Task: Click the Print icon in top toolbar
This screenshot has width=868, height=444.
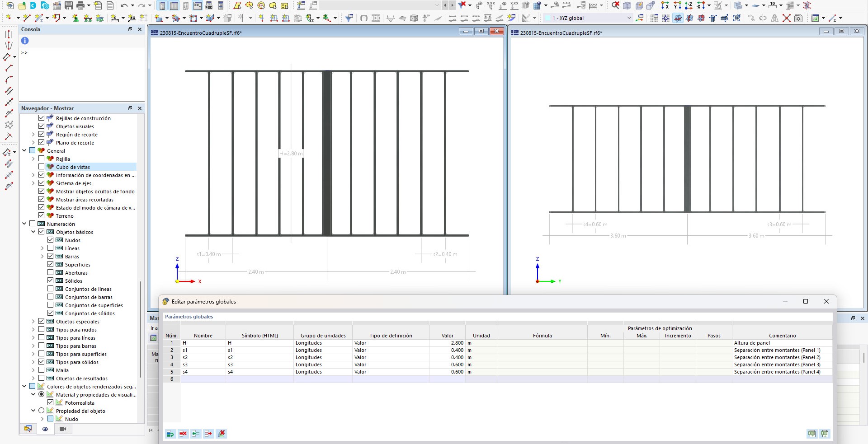Action: click(80, 5)
